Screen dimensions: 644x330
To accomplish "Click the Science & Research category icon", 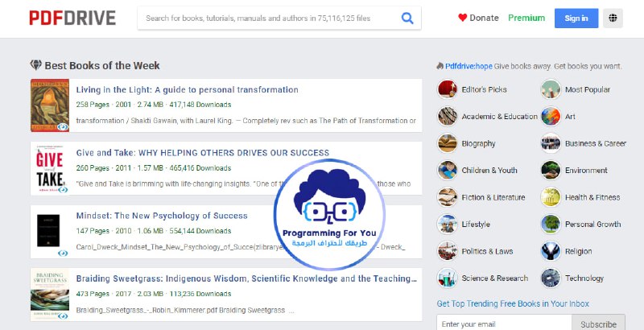I will [448, 278].
